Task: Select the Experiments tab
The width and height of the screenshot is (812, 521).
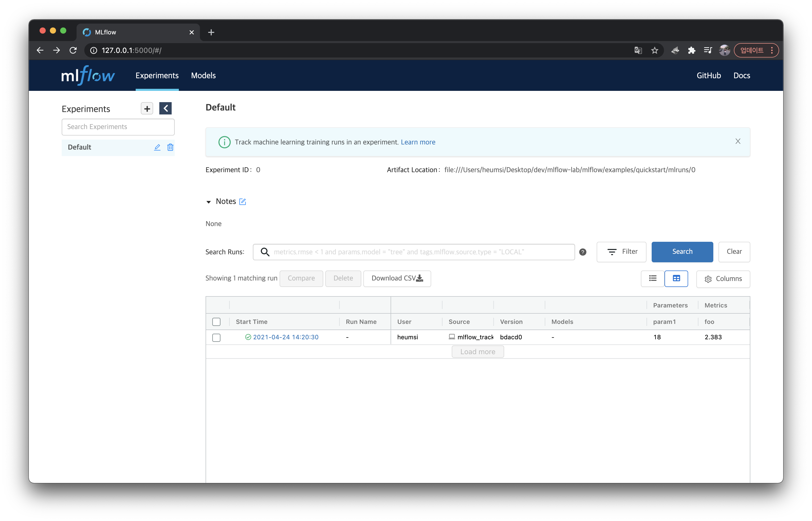Action: click(157, 75)
